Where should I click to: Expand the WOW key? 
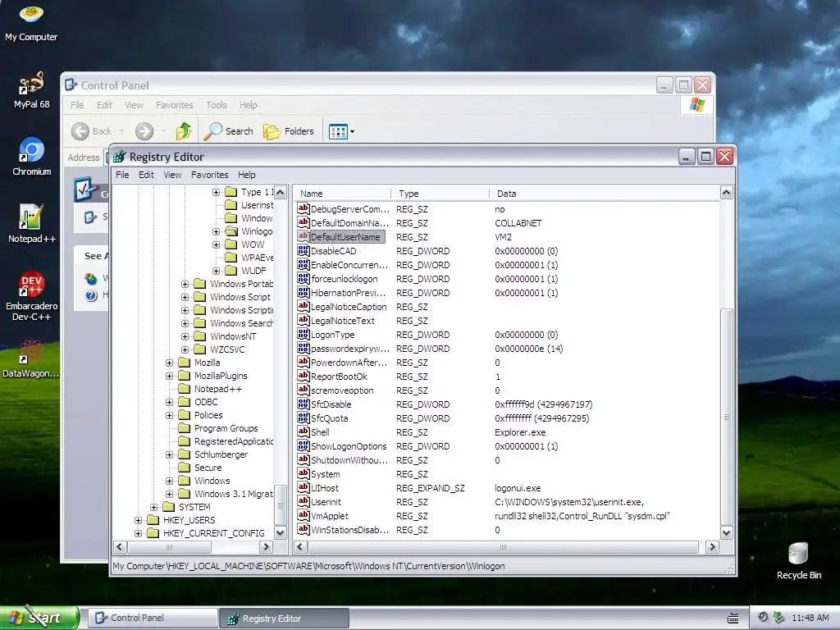[x=216, y=244]
